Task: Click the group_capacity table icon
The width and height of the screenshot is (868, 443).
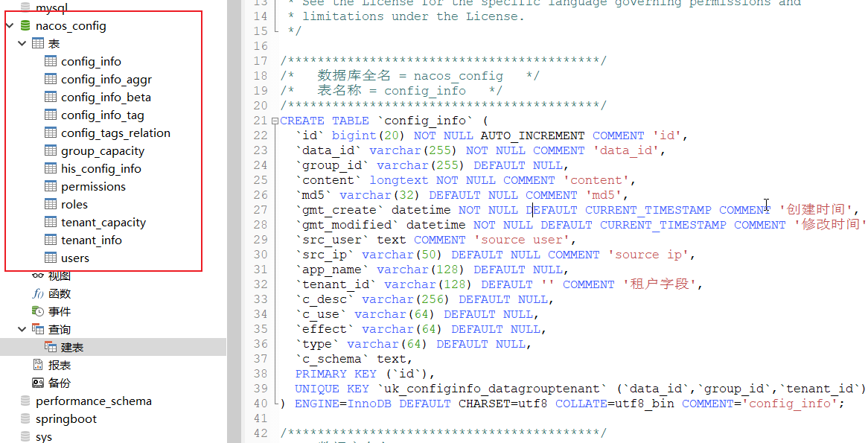Action: click(x=51, y=150)
